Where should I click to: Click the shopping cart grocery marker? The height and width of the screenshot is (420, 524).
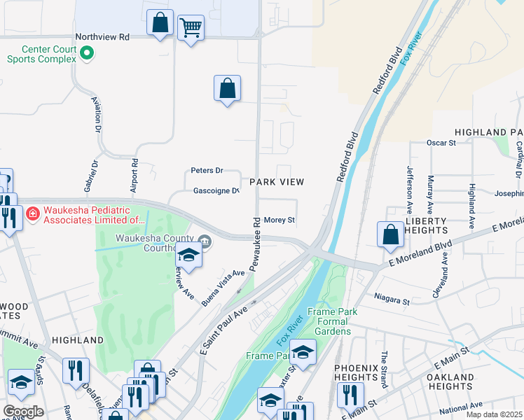(191, 27)
